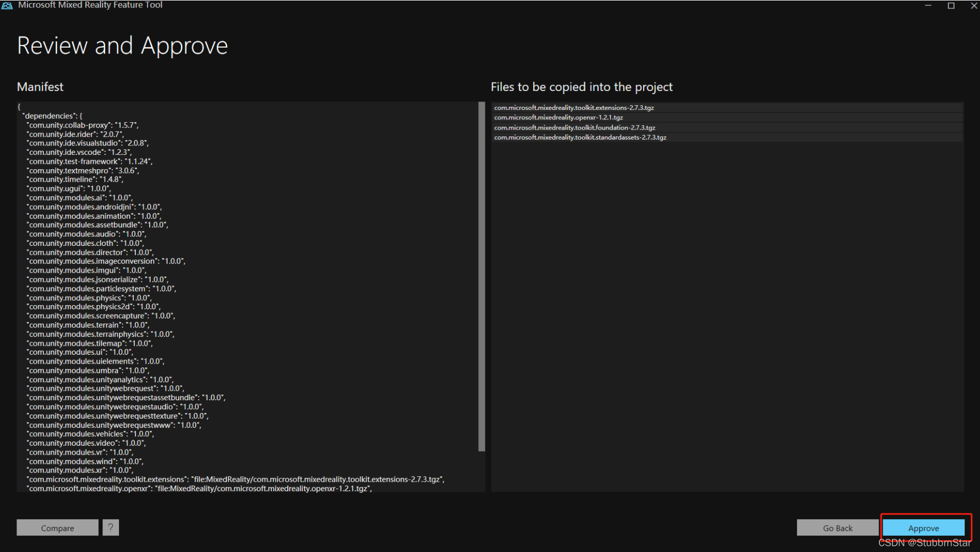The image size is (980, 552).
Task: Click manifest line com.unity.modules.vehicles
Action: [90, 434]
